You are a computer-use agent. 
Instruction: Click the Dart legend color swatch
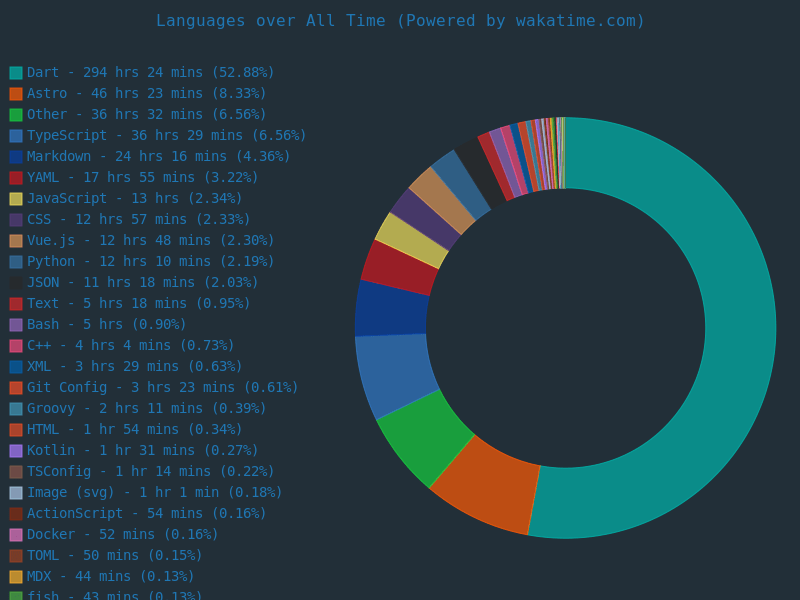click(16, 73)
